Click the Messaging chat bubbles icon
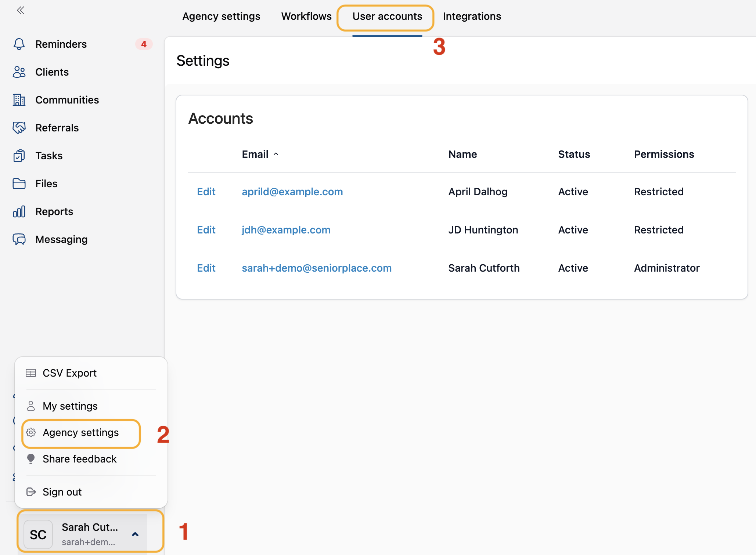The width and height of the screenshot is (756, 555). coord(19,239)
